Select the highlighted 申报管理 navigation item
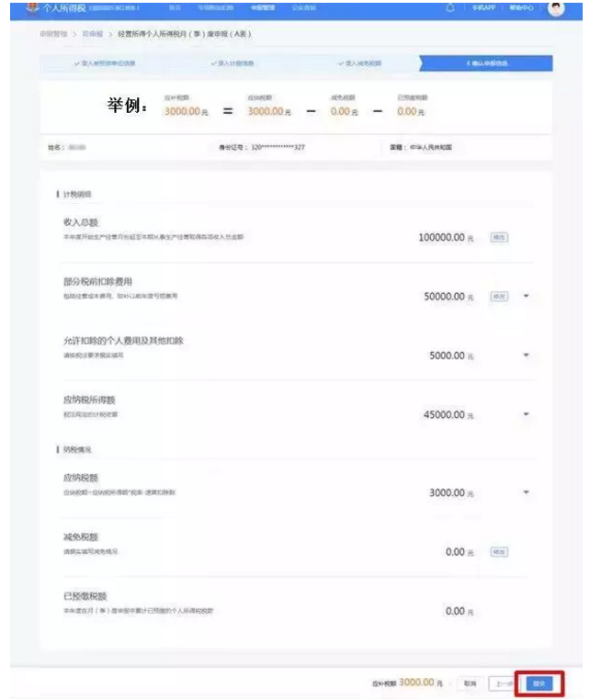 point(263,7)
